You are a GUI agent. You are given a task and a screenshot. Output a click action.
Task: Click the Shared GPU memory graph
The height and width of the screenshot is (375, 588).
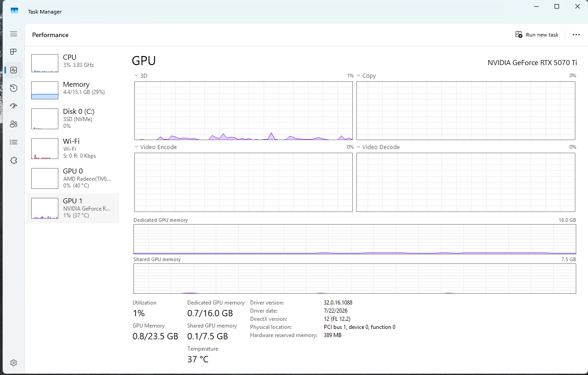click(x=355, y=279)
